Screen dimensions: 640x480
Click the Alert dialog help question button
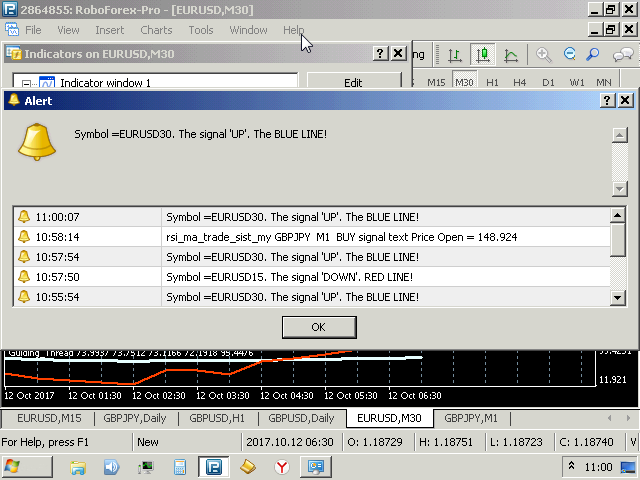click(x=607, y=100)
